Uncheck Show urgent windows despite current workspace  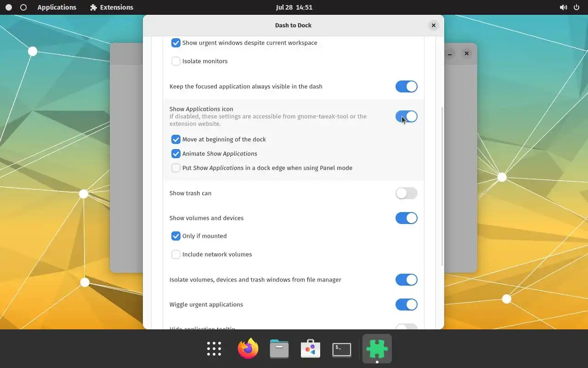click(175, 43)
